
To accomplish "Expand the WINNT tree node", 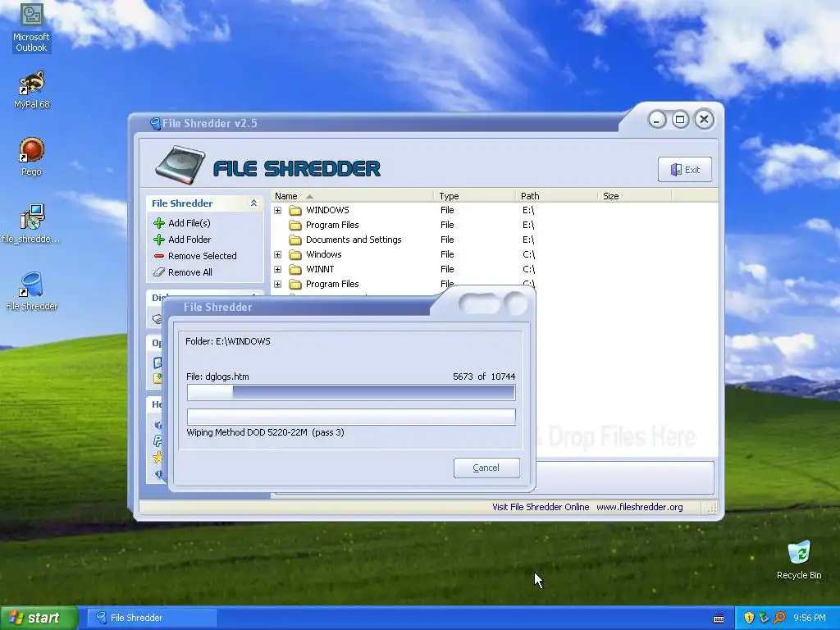I will pos(277,269).
